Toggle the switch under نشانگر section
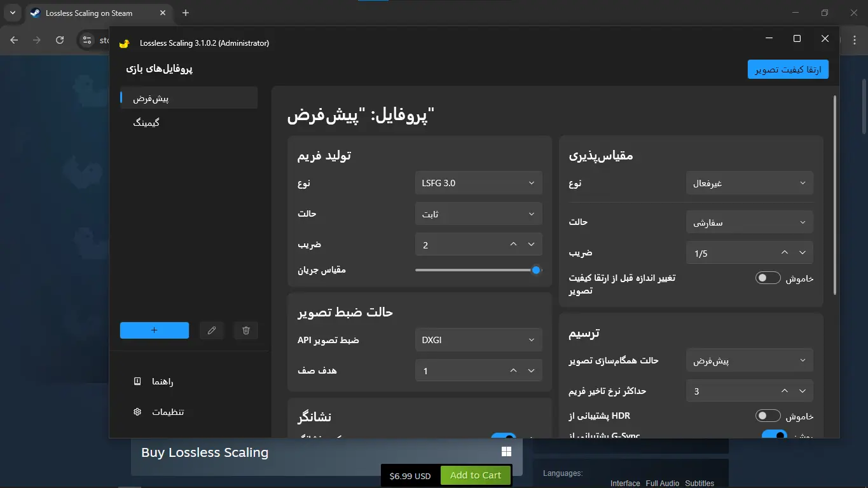The height and width of the screenshot is (488, 868). [504, 436]
